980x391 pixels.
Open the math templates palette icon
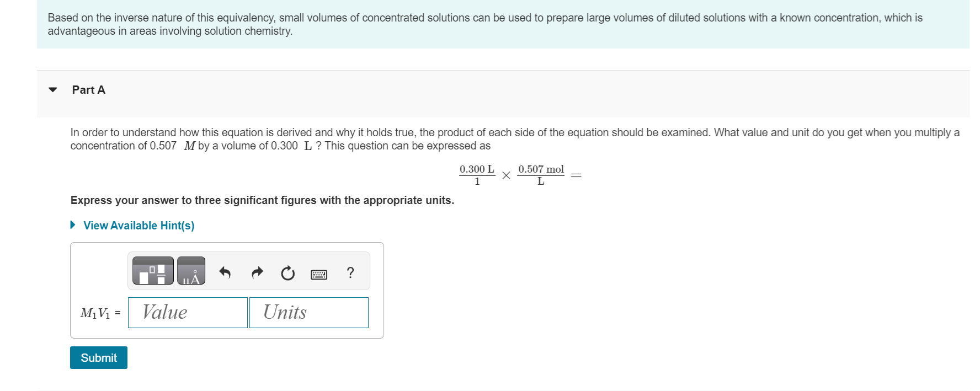click(152, 271)
